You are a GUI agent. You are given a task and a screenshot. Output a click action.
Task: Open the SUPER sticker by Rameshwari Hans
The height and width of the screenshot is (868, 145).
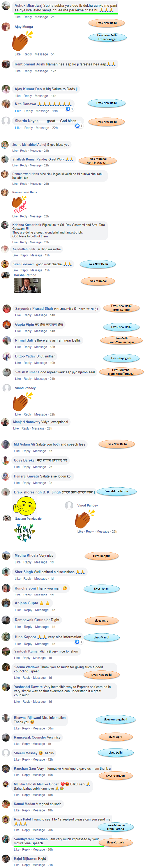point(19,204)
